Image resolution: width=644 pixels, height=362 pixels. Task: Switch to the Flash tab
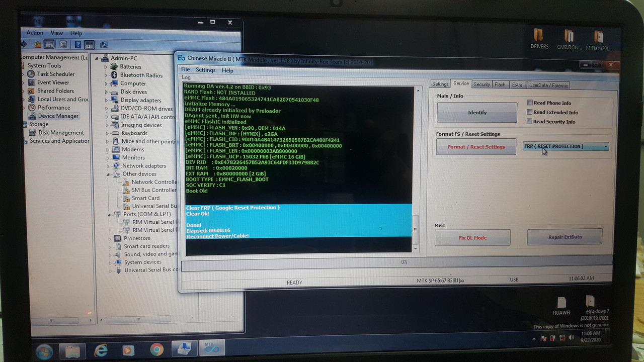500,84
